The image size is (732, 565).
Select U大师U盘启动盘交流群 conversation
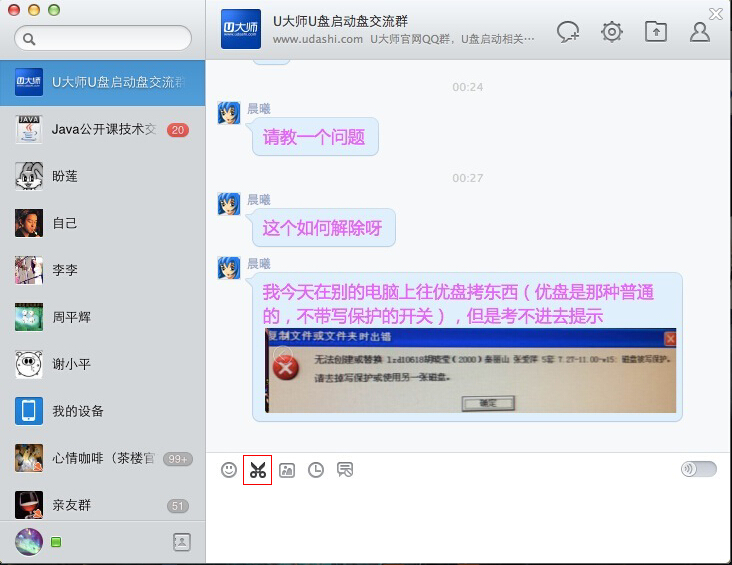click(x=103, y=83)
